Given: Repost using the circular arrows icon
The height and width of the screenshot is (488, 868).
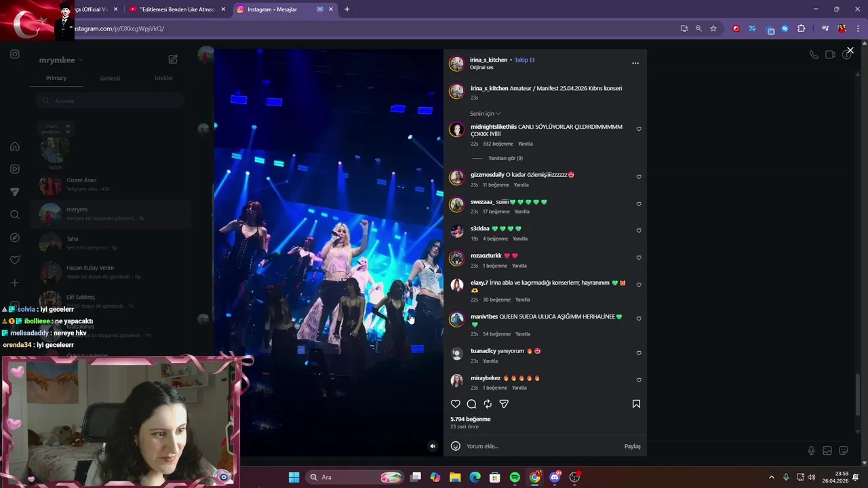Looking at the screenshot, I should (488, 404).
